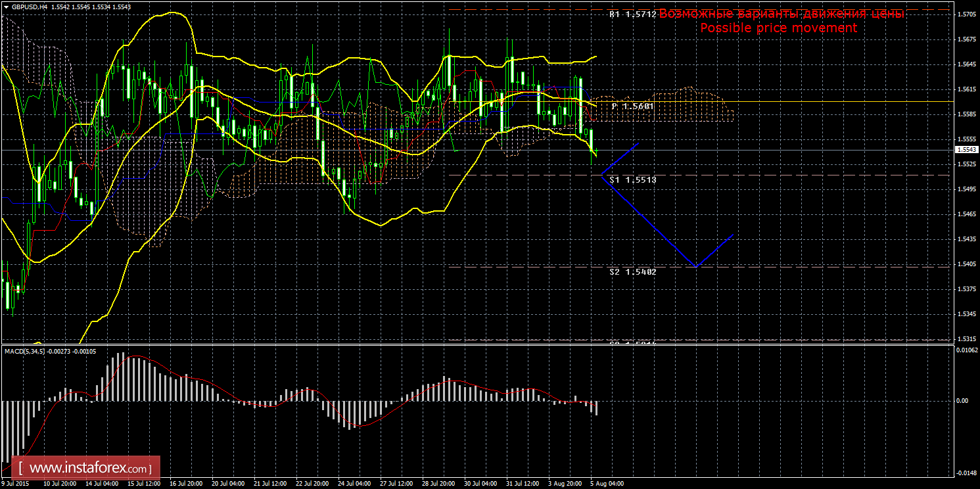Screen dimensions: 980x489
Task: Click the 5 Aug 04:00 time label
Action: pos(607,484)
